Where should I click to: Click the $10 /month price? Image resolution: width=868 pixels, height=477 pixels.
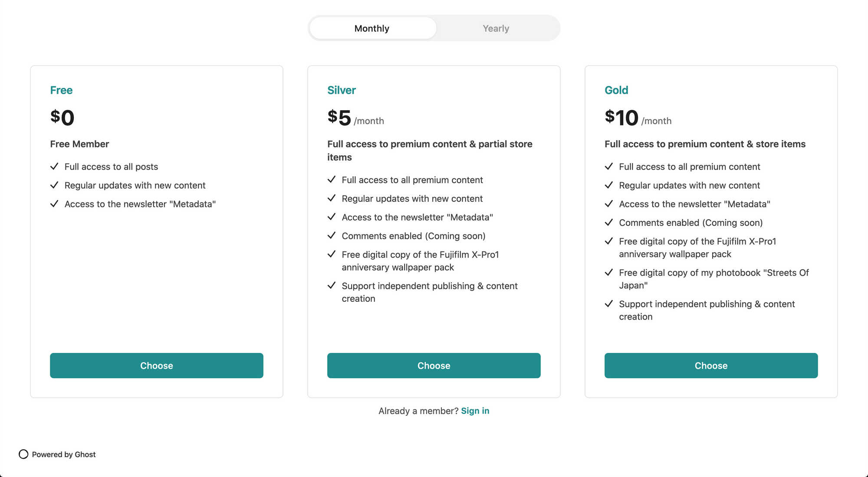click(638, 118)
